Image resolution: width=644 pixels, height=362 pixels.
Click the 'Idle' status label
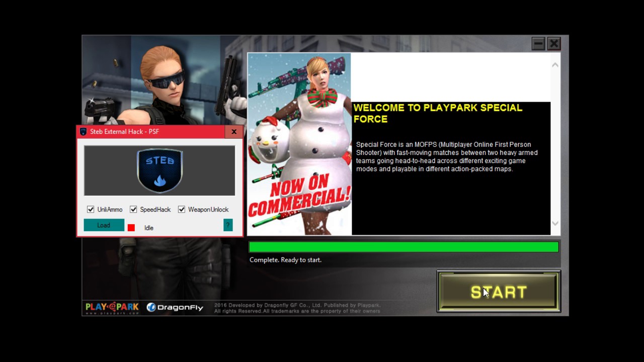[x=149, y=228]
